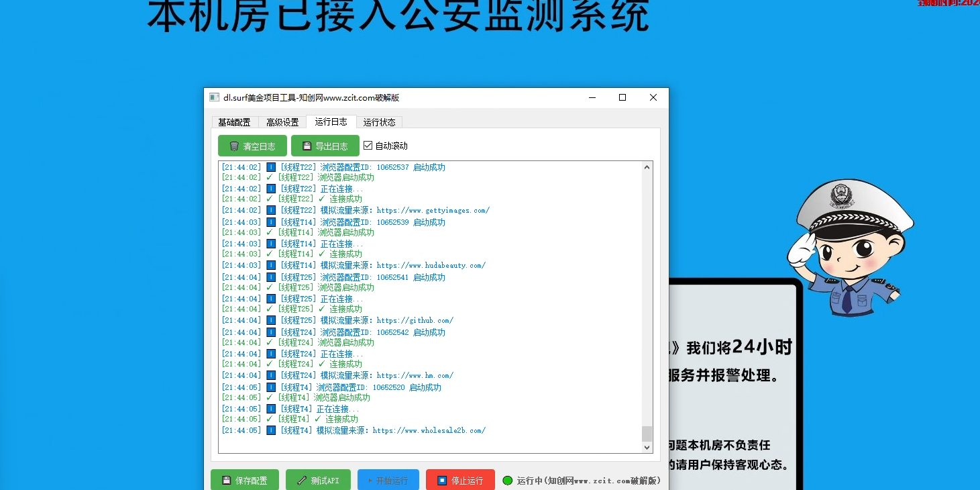Click the application icon in the title bar

click(x=215, y=97)
